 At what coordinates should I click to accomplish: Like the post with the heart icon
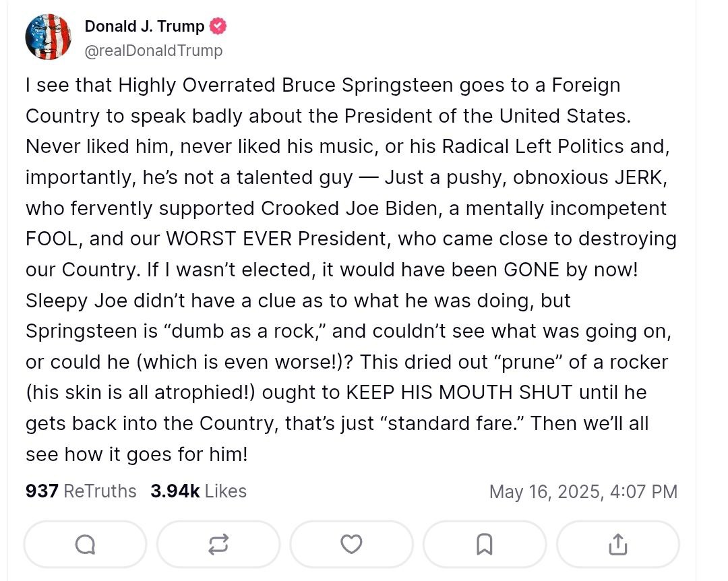click(351, 545)
